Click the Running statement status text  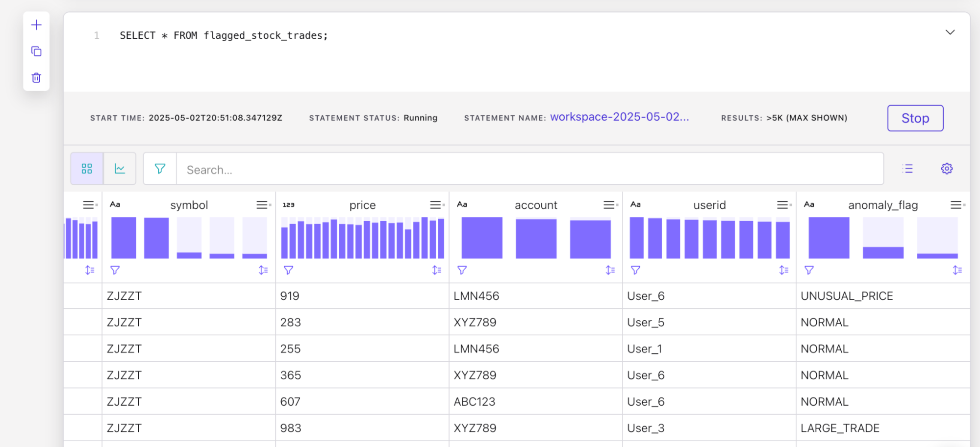tap(420, 118)
